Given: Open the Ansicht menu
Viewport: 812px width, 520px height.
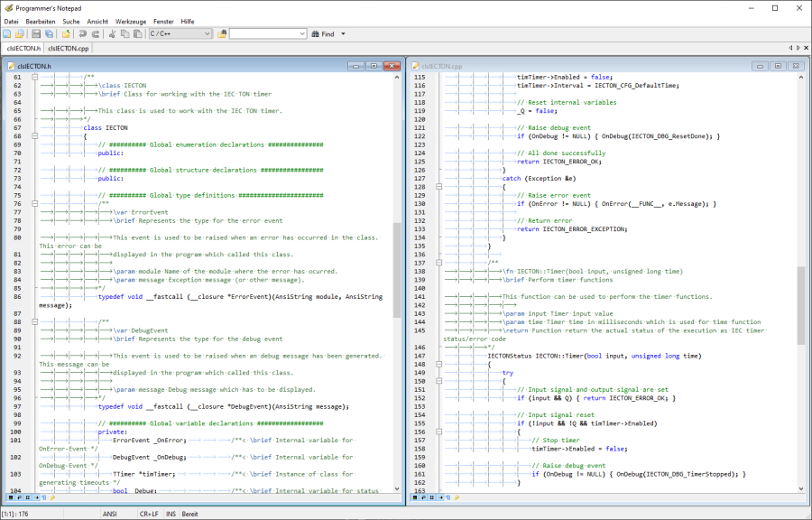Looking at the screenshot, I should pos(97,21).
